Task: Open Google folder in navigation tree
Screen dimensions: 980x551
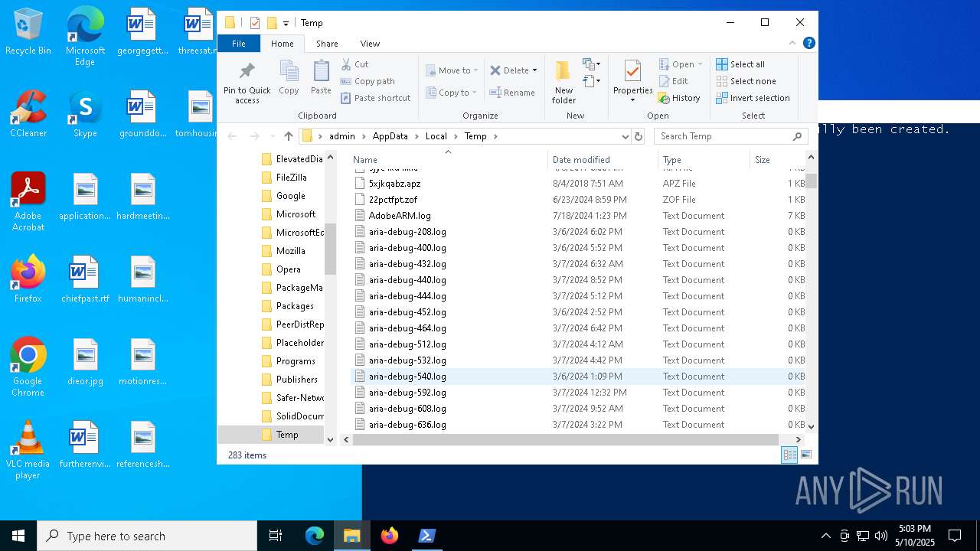Action: (290, 196)
